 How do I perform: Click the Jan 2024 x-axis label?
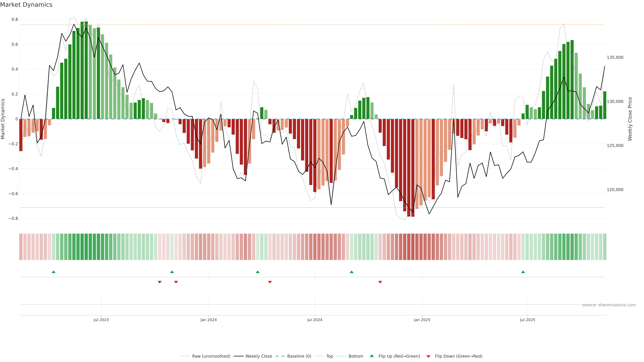[x=208, y=320]
